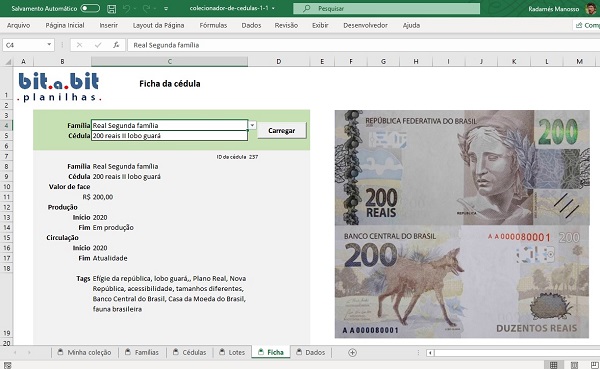Viewport: 600px width, 369px height.
Task: Toggle the Salvamento Automático switch
Action: (x=90, y=8)
